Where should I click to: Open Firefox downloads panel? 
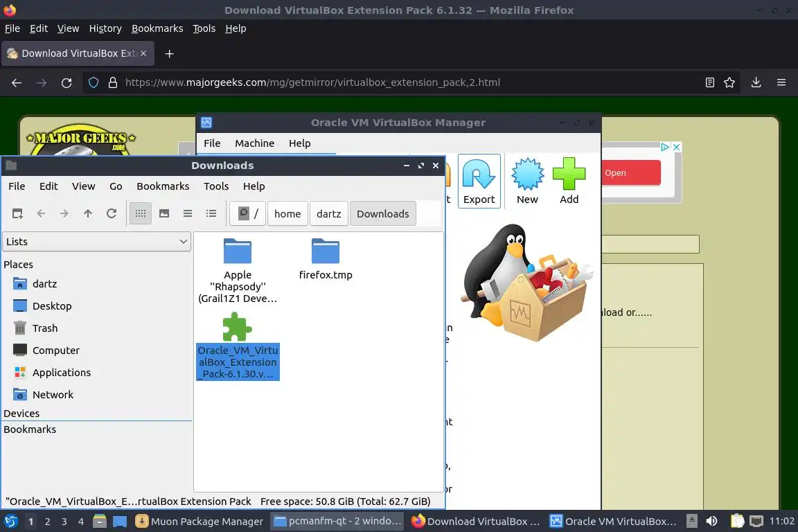coord(756,82)
